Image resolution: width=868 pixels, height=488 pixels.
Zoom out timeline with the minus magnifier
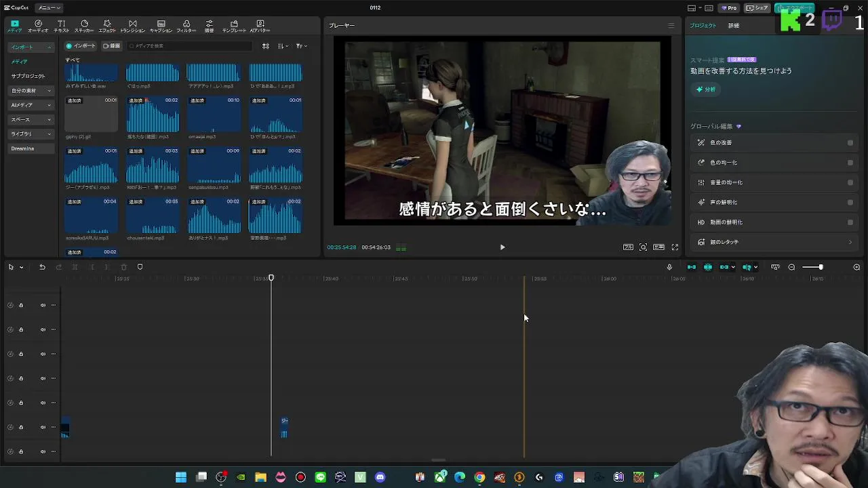pyautogui.click(x=791, y=267)
